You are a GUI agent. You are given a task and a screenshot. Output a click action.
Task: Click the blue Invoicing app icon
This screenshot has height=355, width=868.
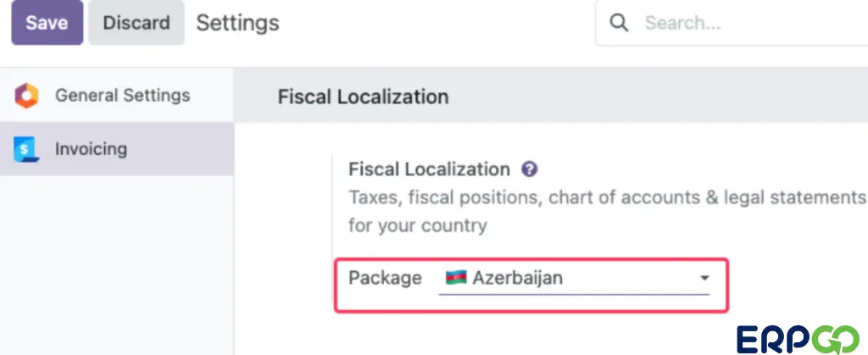pos(26,149)
